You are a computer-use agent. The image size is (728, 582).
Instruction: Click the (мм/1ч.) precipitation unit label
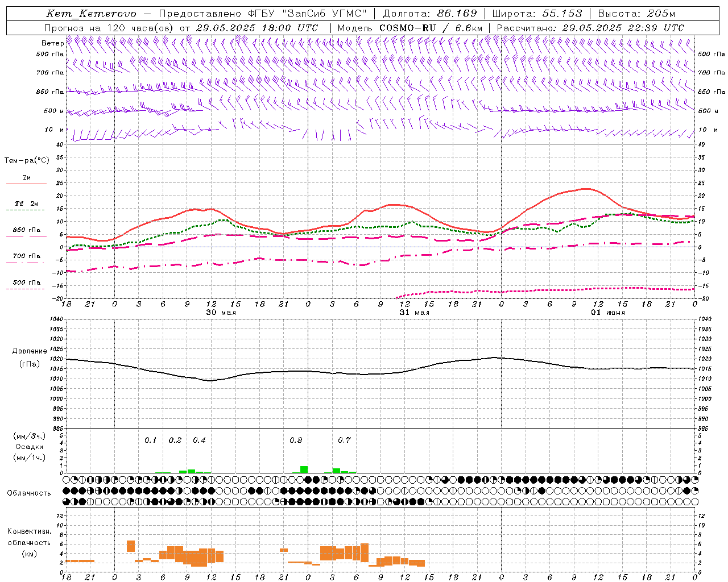[x=30, y=458]
